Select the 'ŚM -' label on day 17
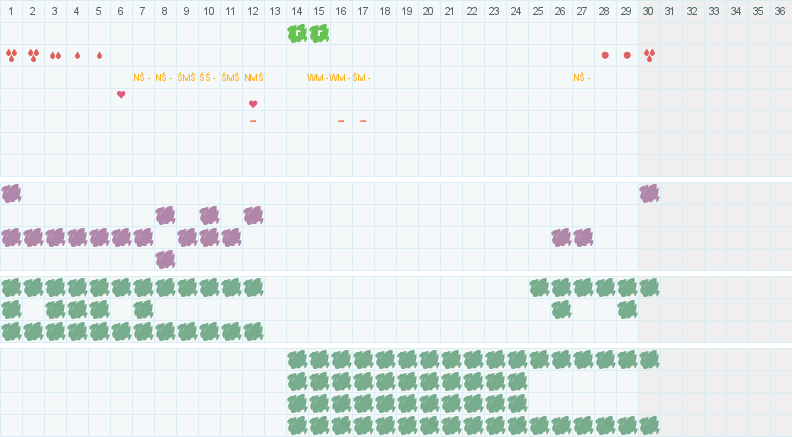The image size is (792, 437). coord(362,77)
